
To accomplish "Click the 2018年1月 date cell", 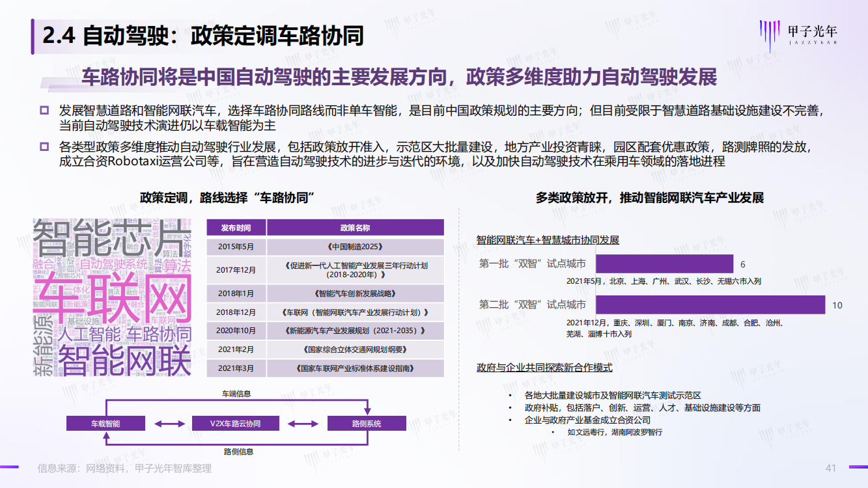I will point(235,293).
